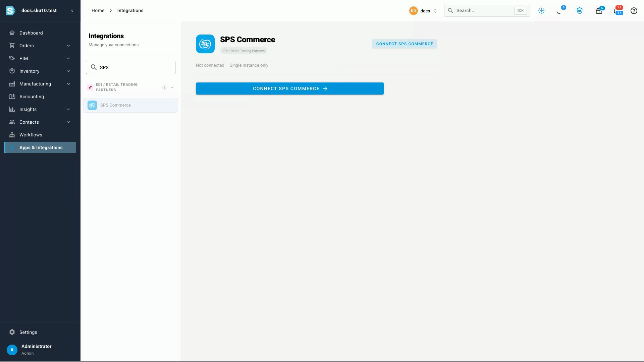Open the loading tasks indicator icon
644x362 pixels.
pyautogui.click(x=559, y=11)
